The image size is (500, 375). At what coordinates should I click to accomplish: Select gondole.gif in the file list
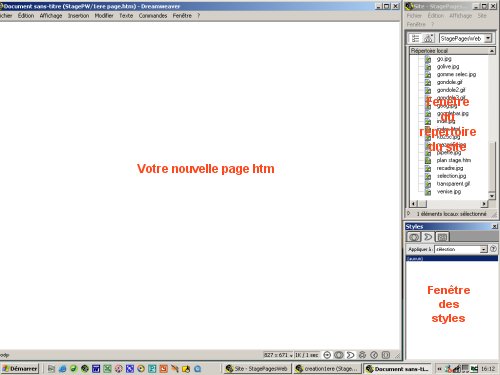pyautogui.click(x=450, y=82)
